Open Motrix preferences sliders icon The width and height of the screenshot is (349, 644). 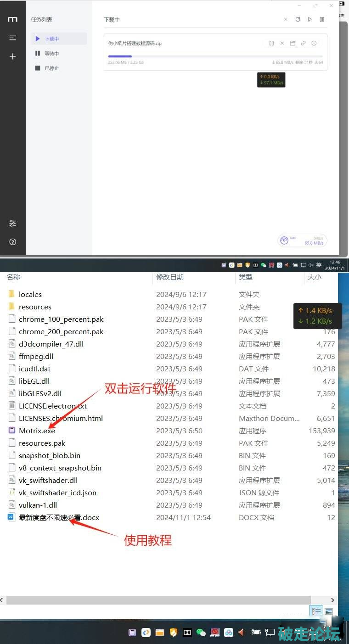pyautogui.click(x=13, y=223)
